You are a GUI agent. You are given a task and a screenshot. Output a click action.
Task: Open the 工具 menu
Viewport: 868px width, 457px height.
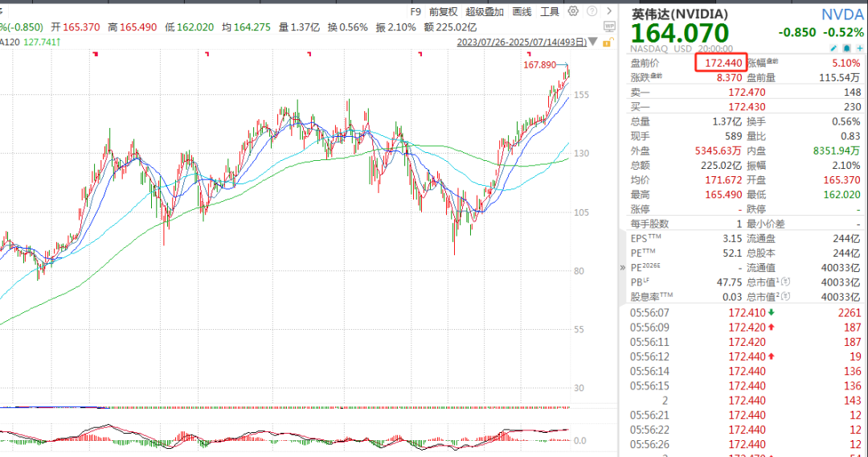pos(550,12)
